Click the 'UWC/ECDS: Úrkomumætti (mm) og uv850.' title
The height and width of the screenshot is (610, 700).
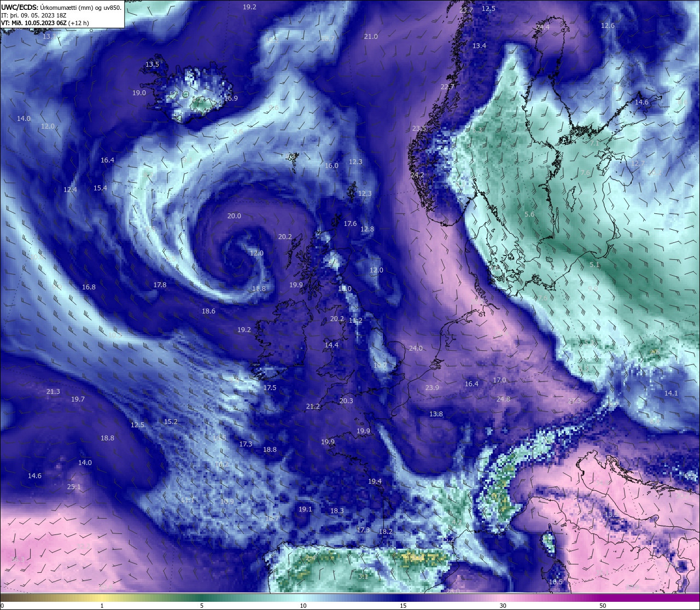click(61, 8)
